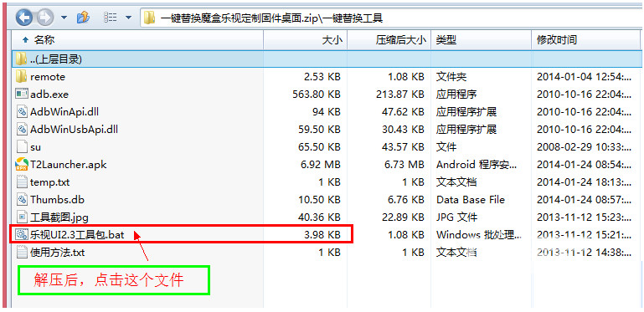Screen dimensions: 644x312
Task: Click the blank icon of su file
Action: point(22,146)
